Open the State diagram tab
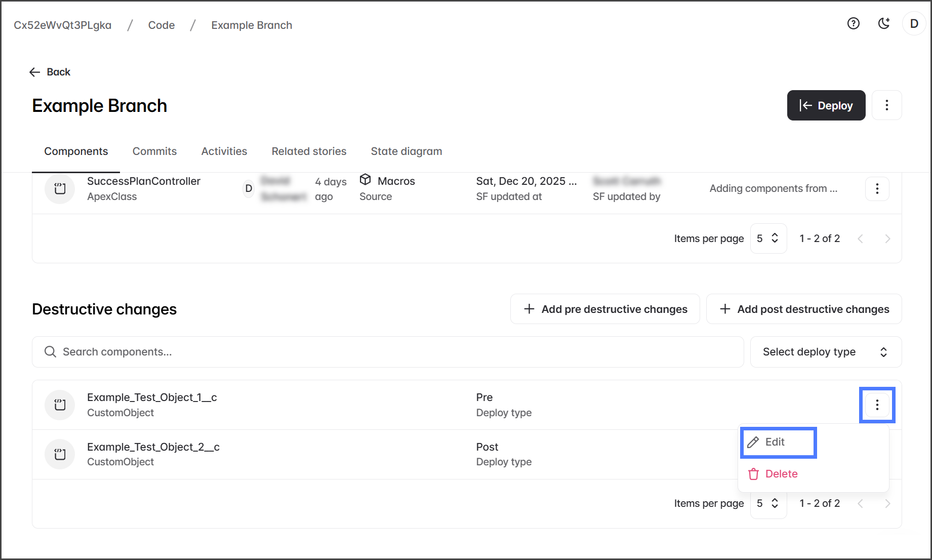The height and width of the screenshot is (560, 932). click(406, 151)
